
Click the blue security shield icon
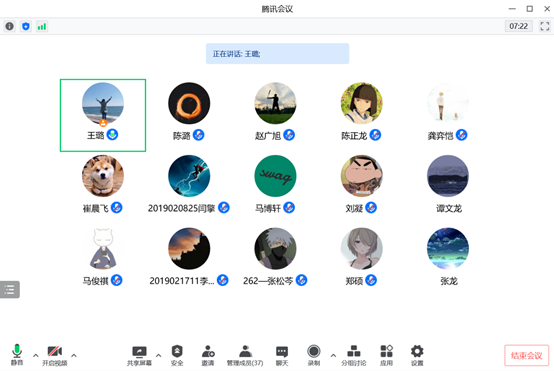pos(25,26)
